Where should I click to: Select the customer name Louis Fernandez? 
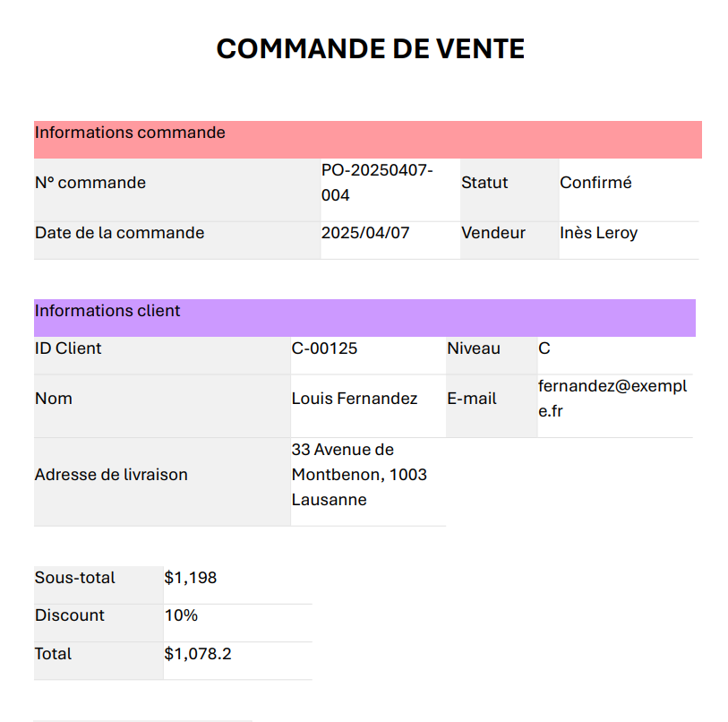355,399
